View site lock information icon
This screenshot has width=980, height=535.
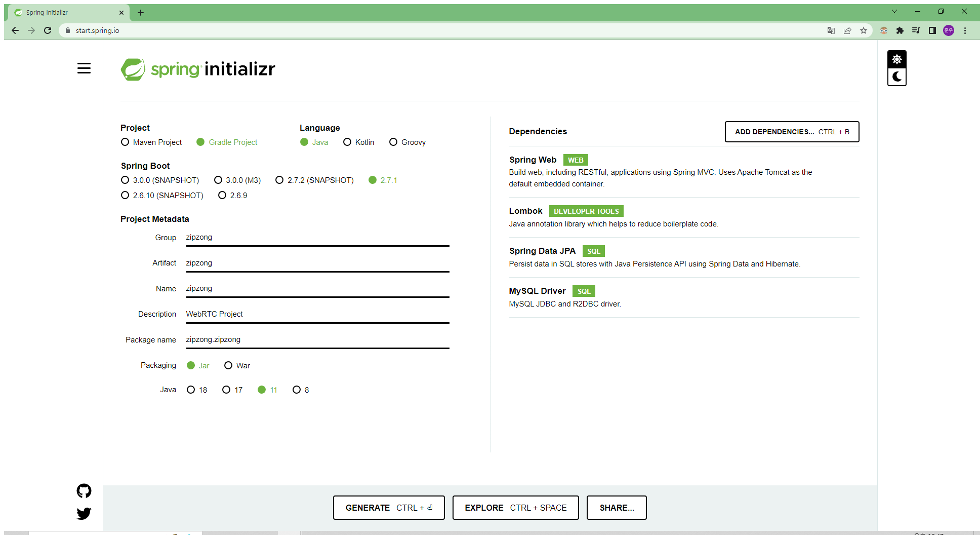tap(68, 30)
